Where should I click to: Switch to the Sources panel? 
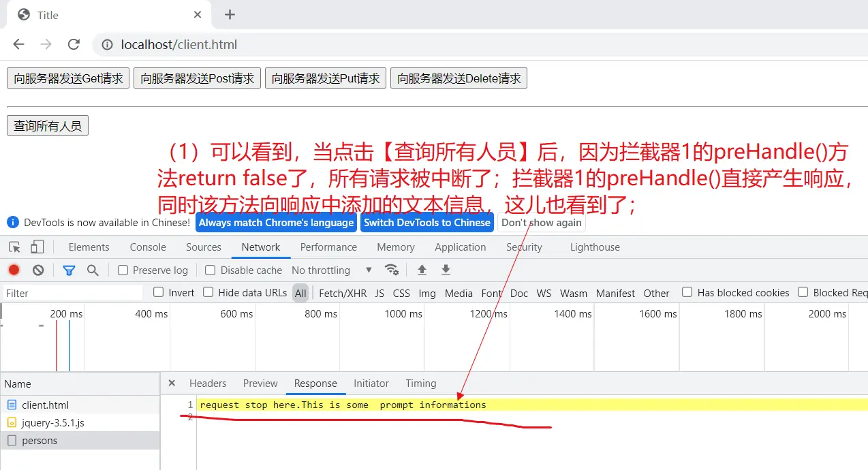point(204,247)
